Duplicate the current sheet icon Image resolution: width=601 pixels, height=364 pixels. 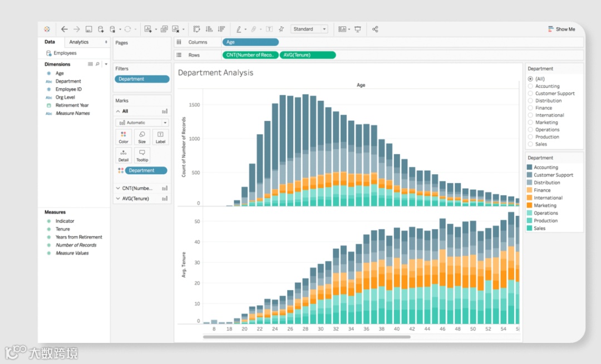(164, 29)
